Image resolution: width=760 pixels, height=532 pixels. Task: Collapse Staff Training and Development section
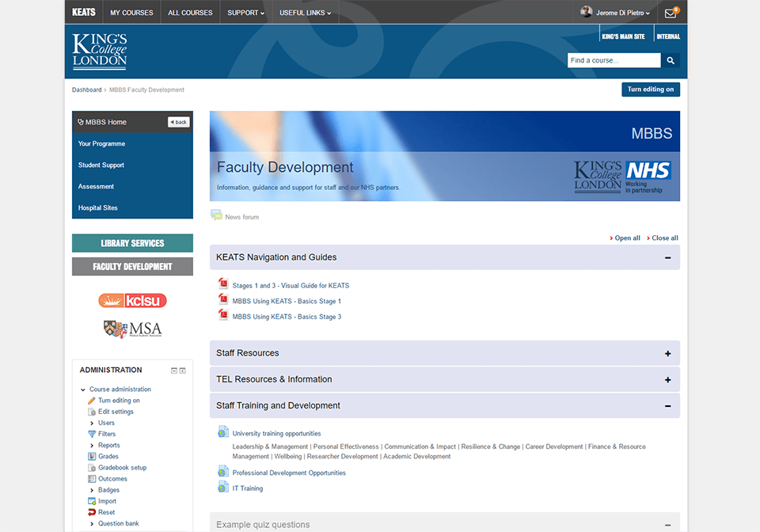point(668,406)
